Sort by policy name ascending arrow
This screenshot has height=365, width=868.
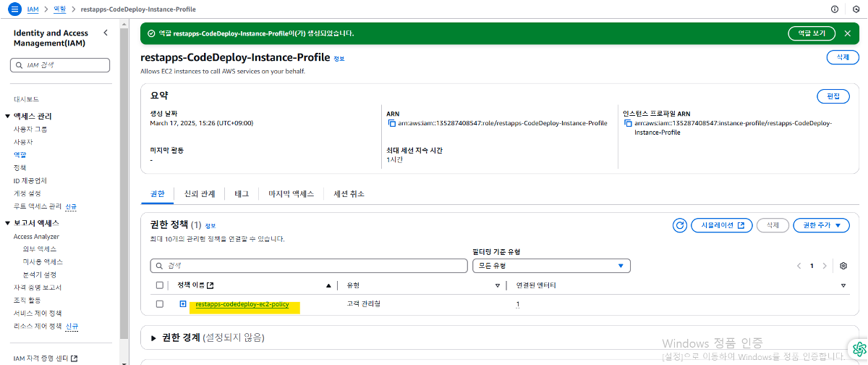(x=328, y=285)
